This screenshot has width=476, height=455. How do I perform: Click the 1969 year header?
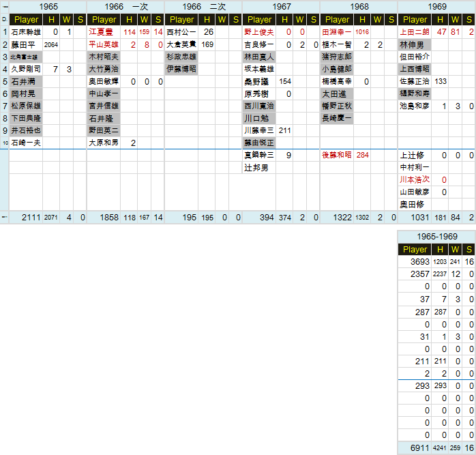point(436,7)
